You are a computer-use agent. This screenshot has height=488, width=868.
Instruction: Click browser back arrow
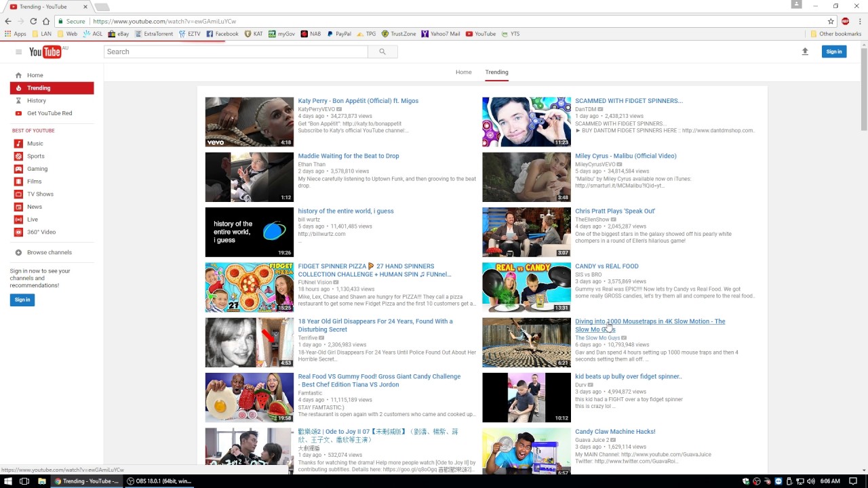click(8, 21)
